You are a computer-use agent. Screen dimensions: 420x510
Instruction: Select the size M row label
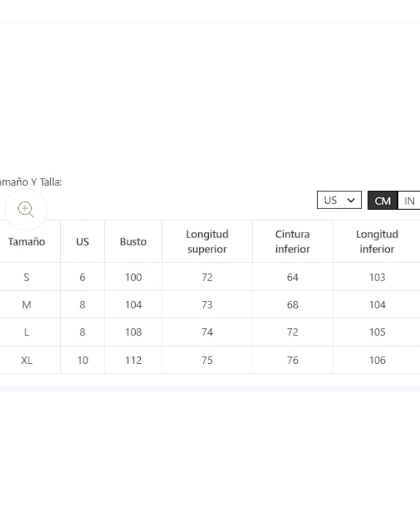[x=26, y=305]
